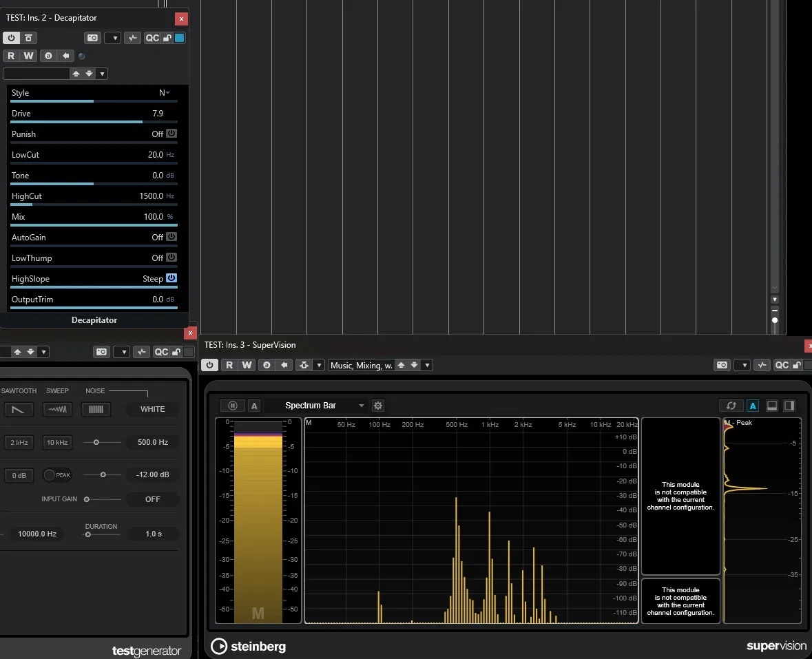Click blue square indicator in Decapitator header
The height and width of the screenshot is (659, 812).
179,38
